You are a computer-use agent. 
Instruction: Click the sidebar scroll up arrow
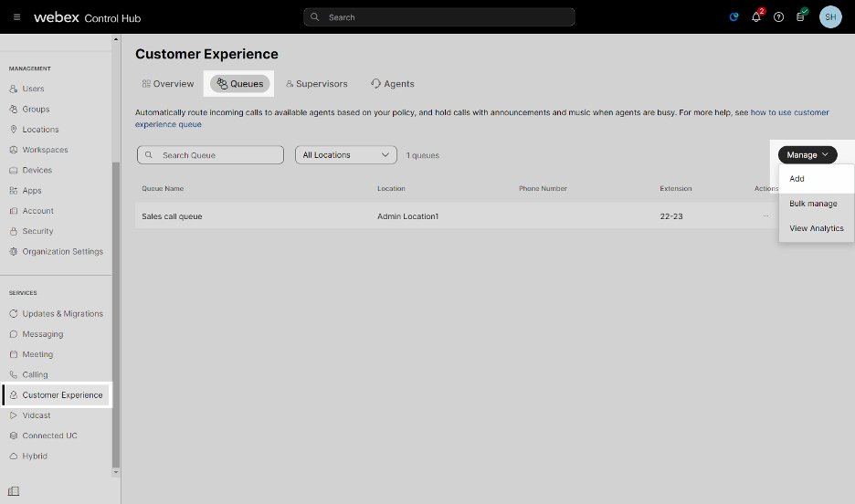[x=116, y=39]
